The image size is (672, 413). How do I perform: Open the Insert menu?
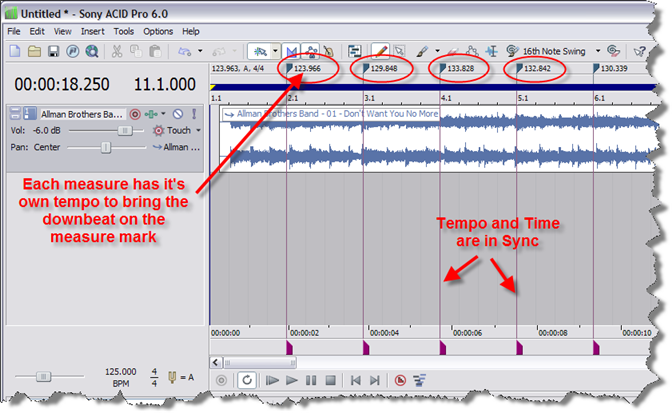pos(91,31)
